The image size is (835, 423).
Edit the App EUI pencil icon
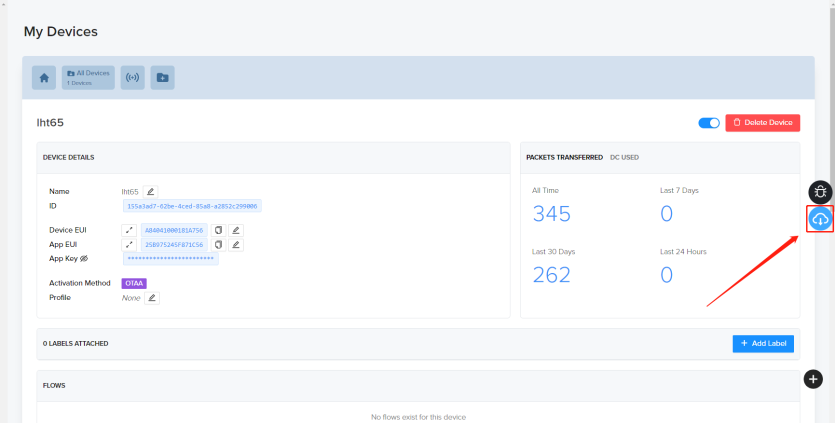[x=236, y=245]
